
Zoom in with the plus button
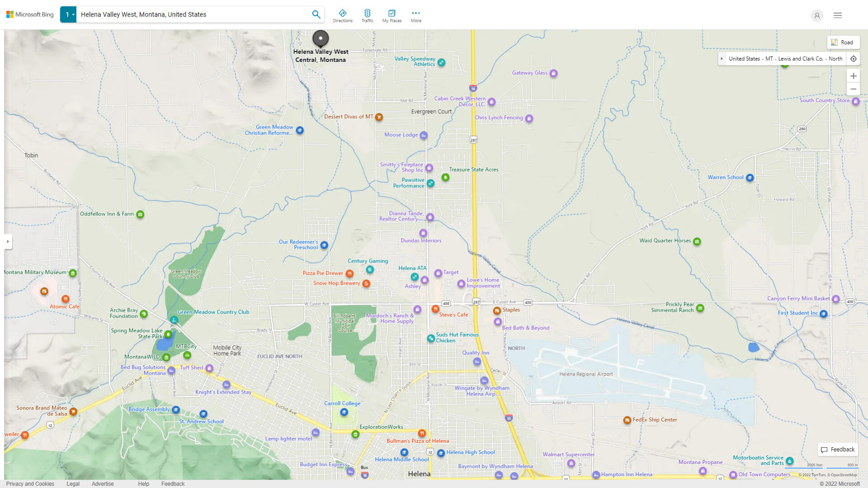point(853,76)
